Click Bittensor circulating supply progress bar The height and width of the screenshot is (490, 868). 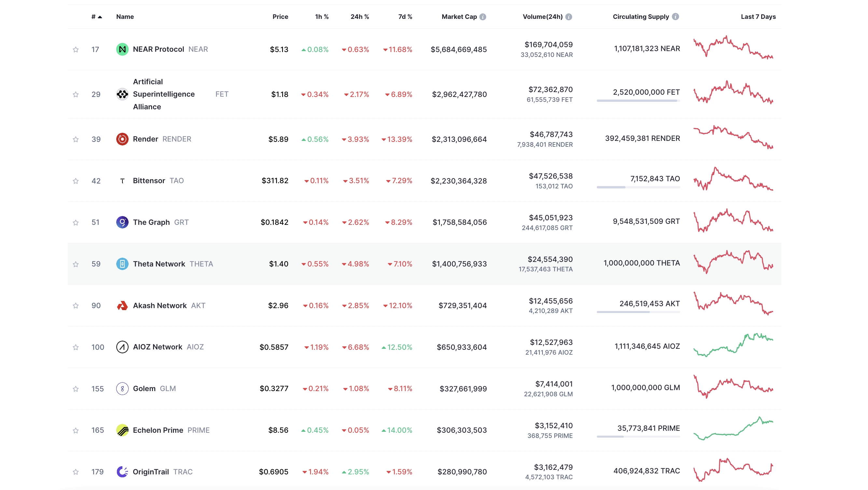click(638, 187)
